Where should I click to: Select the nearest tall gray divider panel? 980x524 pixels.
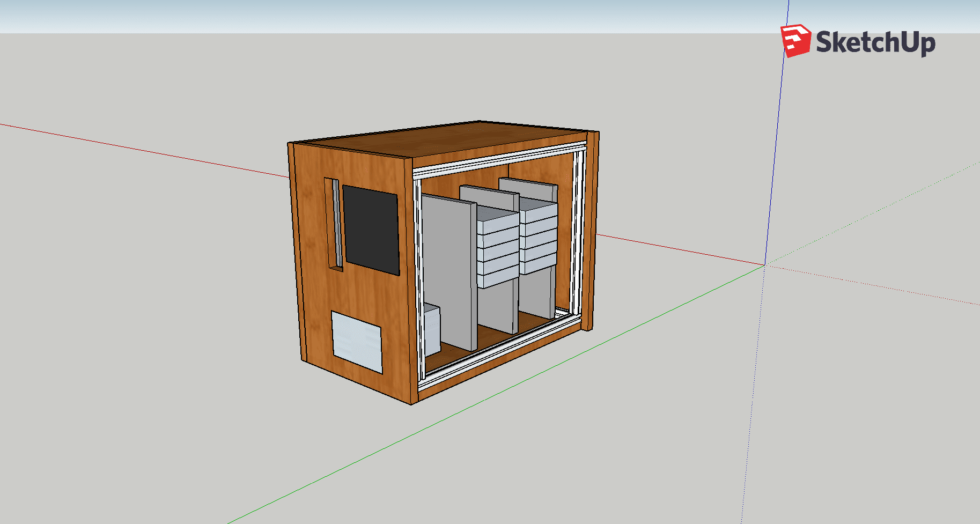449,272
